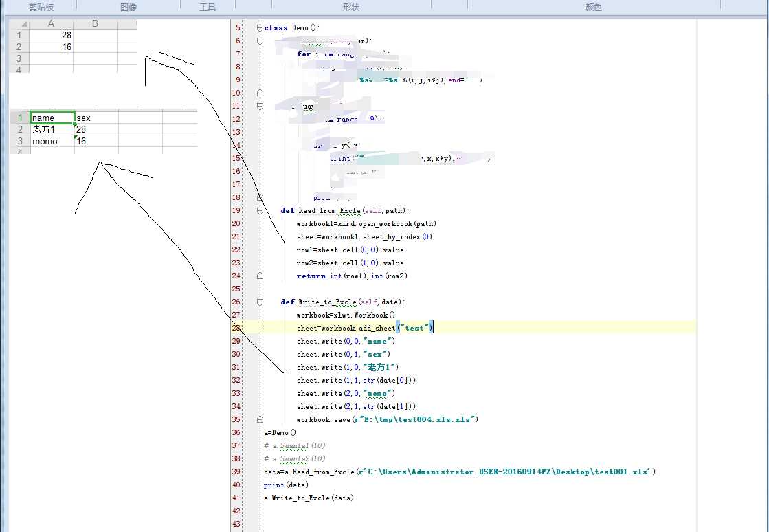
Task: Click the fold end marker on line 10
Action: click(x=260, y=93)
